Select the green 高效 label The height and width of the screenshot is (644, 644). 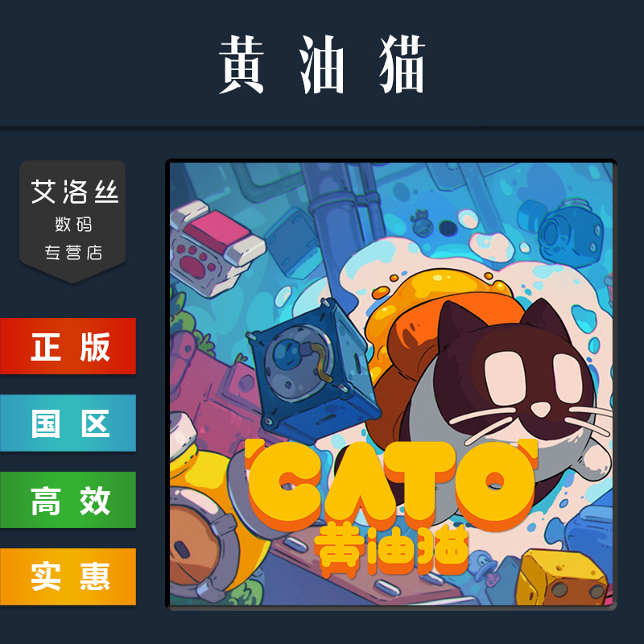pos(68,500)
